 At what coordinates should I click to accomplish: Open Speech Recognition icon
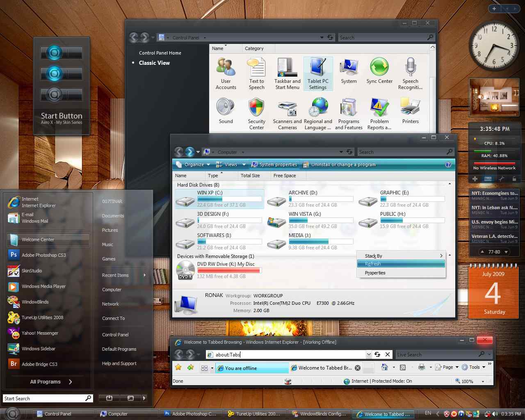410,73
